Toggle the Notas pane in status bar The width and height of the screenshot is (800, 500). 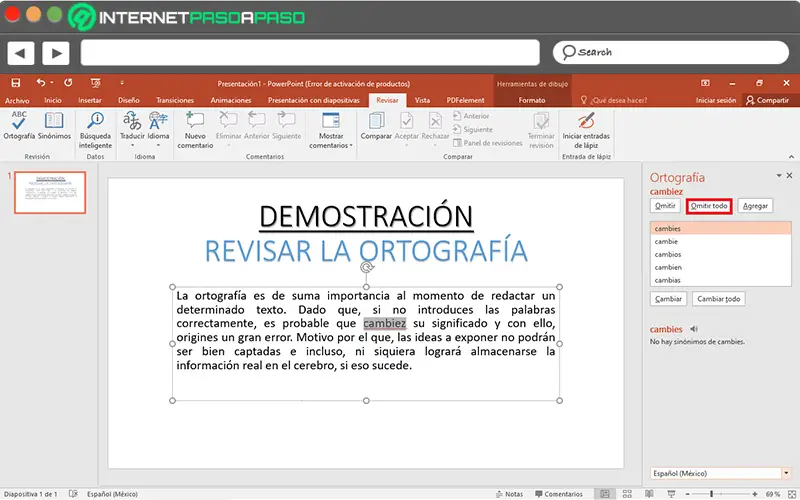508,494
